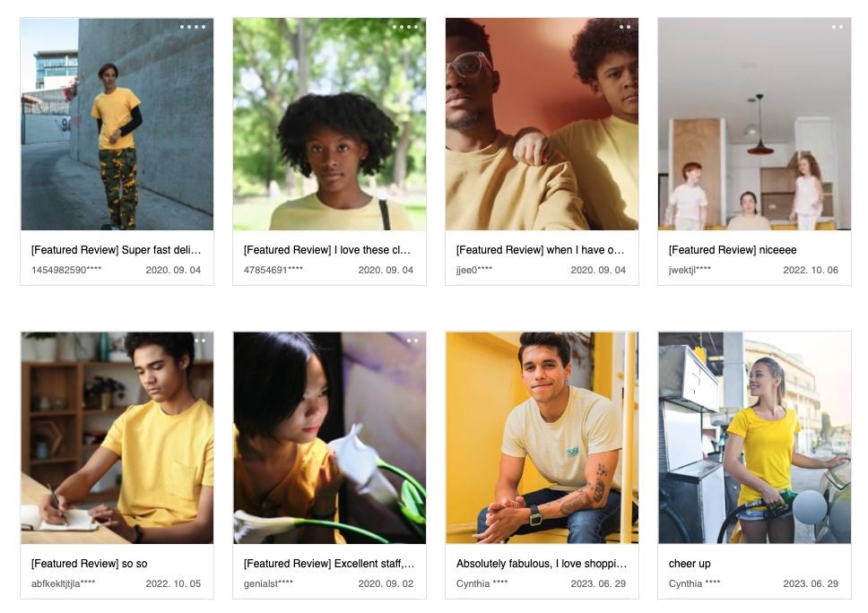
Task: Open photo of man in camouflage pants
Action: pos(117,124)
